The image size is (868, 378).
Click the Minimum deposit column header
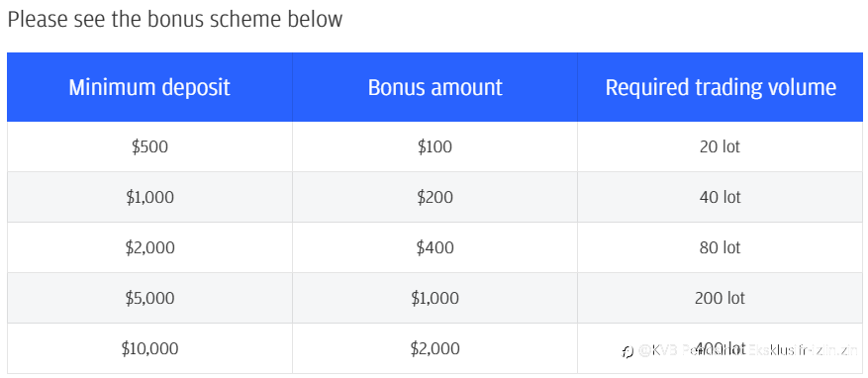(149, 87)
